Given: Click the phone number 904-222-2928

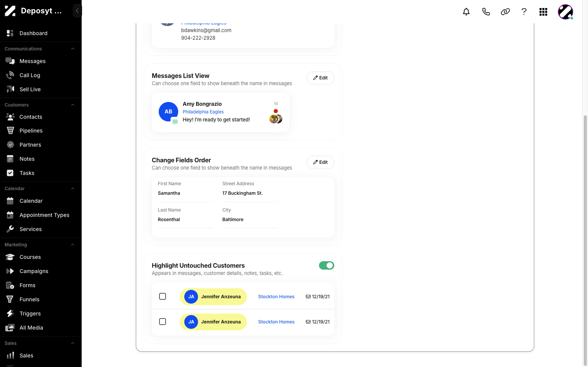Looking at the screenshot, I should click(x=198, y=38).
